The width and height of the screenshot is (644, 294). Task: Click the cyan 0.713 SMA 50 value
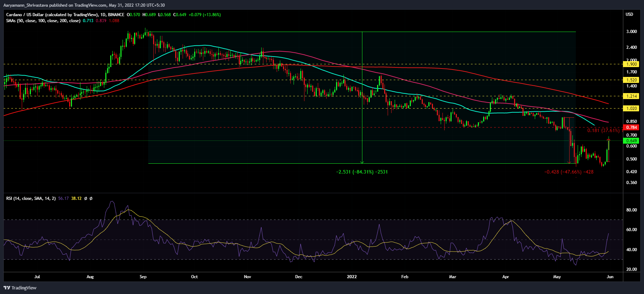coord(88,21)
